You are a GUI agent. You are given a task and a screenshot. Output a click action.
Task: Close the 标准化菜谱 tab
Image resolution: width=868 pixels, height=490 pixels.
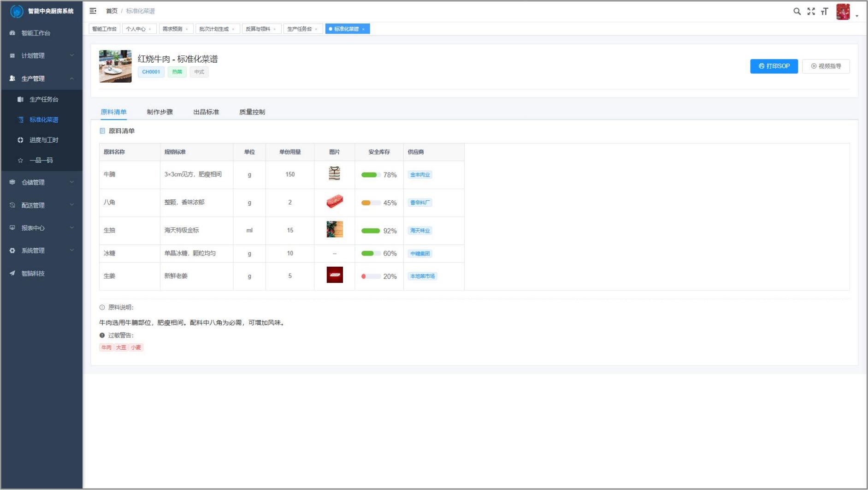tap(364, 30)
